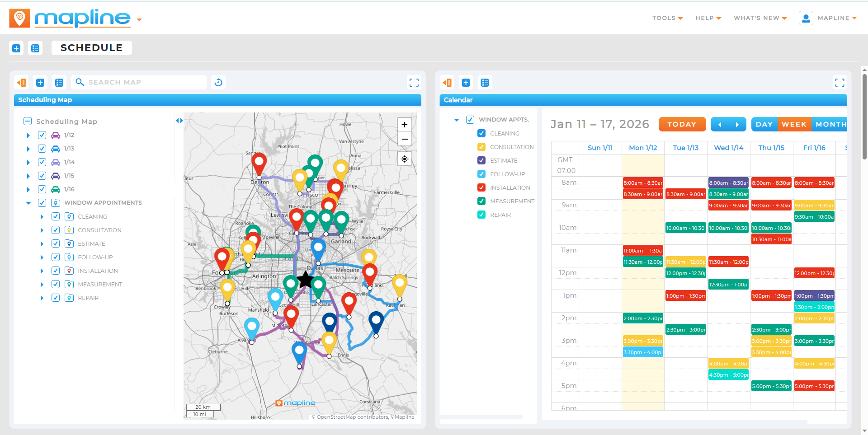The height and width of the screenshot is (435, 868).
Task: Open the list icon next to Schedule title
Action: point(35,48)
